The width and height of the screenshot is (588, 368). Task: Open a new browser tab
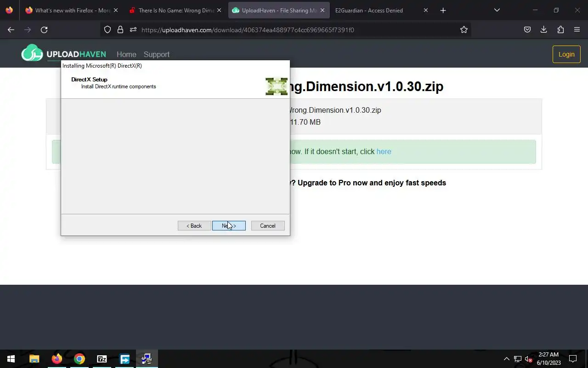(443, 10)
